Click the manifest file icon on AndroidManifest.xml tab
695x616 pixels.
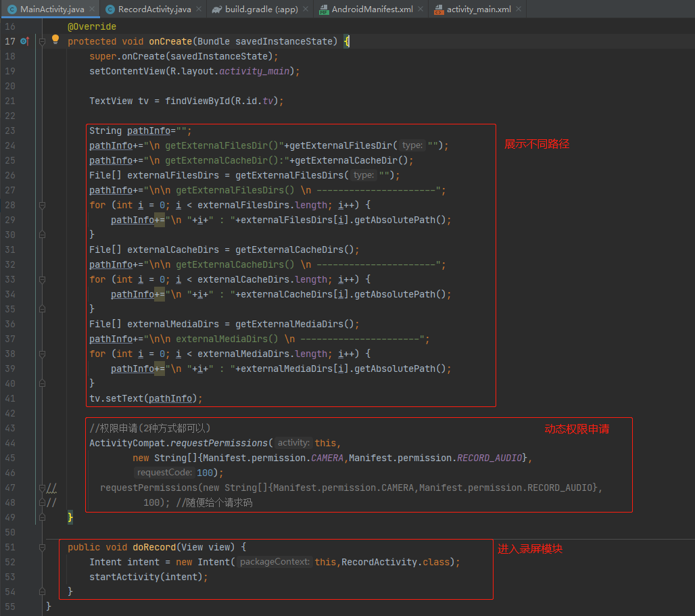click(324, 9)
